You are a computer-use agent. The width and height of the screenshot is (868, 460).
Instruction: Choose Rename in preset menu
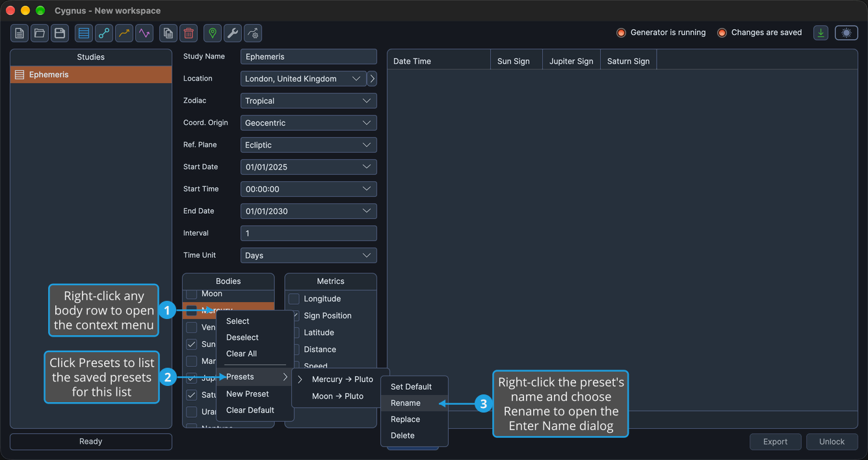coord(414,403)
